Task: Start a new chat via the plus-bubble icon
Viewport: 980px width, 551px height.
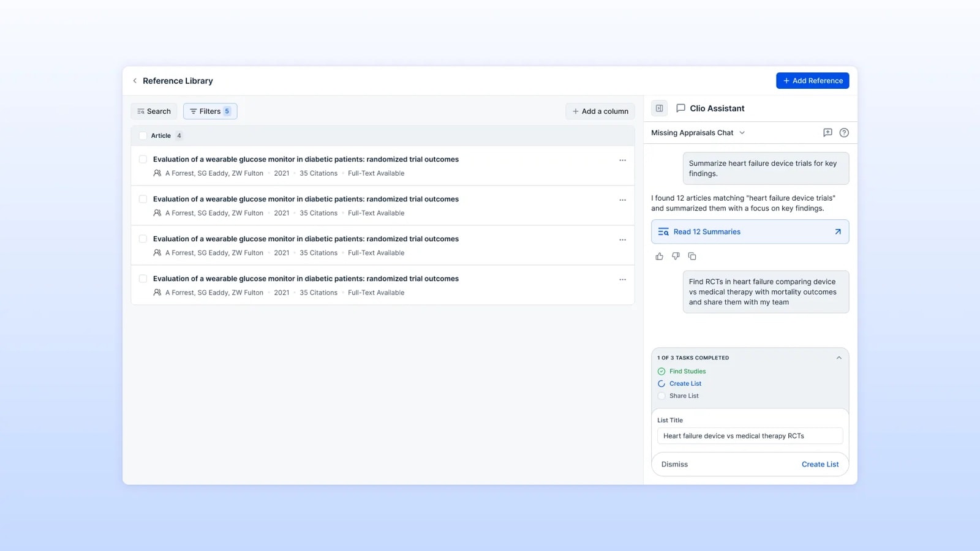Action: 827,133
